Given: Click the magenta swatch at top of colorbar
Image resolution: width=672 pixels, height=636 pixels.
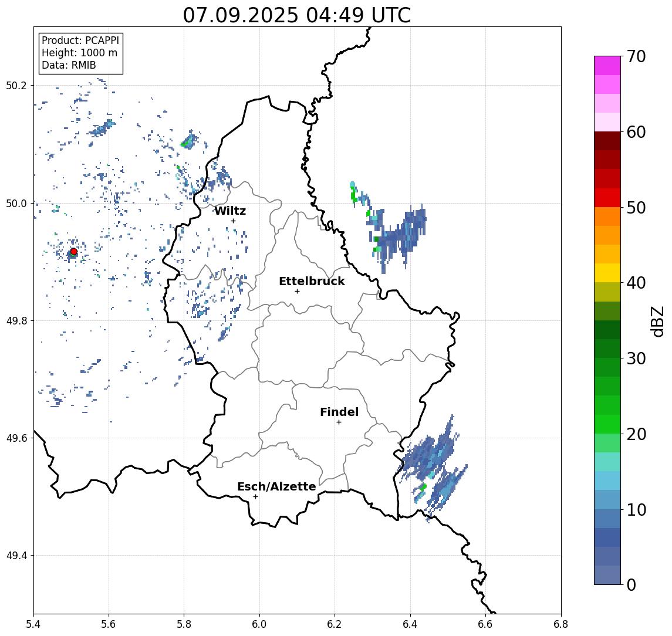Looking at the screenshot, I should (607, 66).
